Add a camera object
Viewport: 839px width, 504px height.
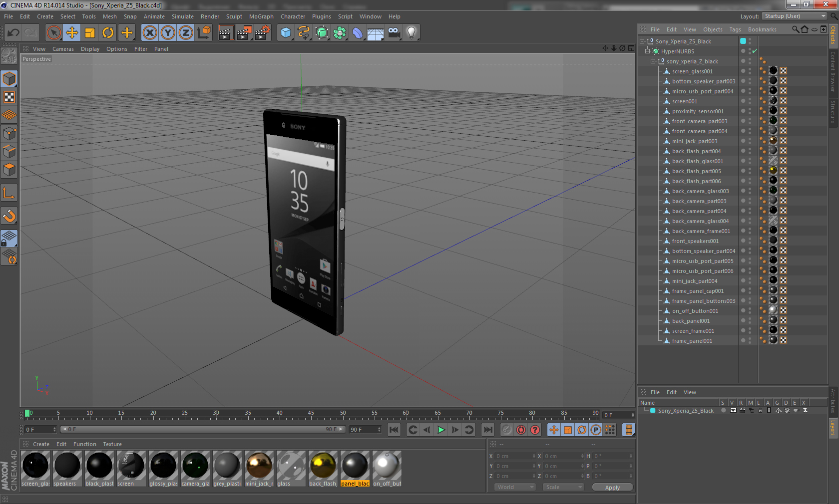tap(394, 33)
